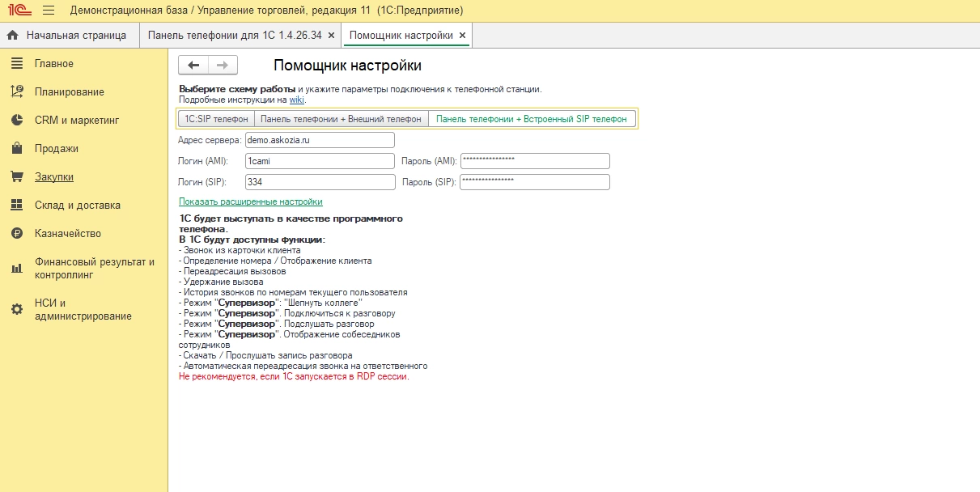Viewport: 980px width, 492px height.
Task: Click 'Звонок из карточки клиента' line
Action: pos(240,250)
